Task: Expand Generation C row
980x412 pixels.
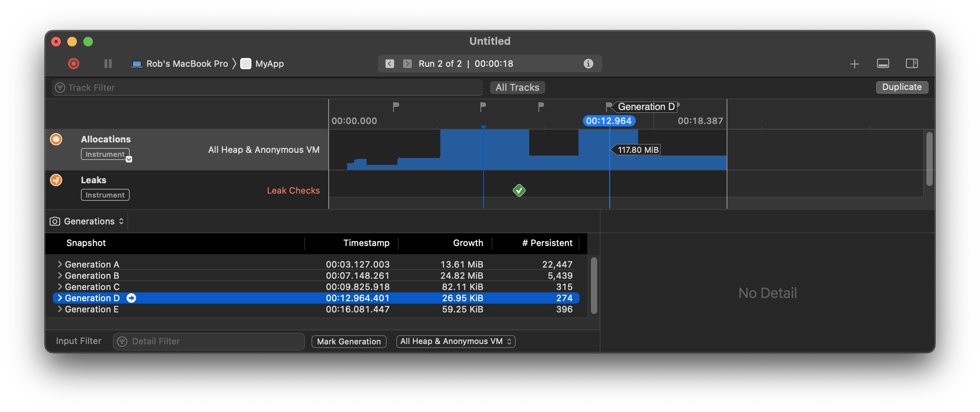Action: (60, 286)
